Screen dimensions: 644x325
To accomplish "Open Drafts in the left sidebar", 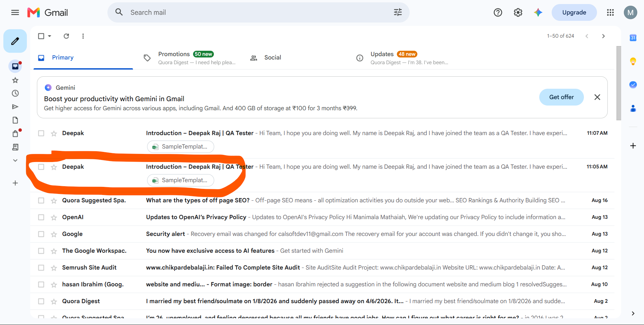I will pos(15,120).
